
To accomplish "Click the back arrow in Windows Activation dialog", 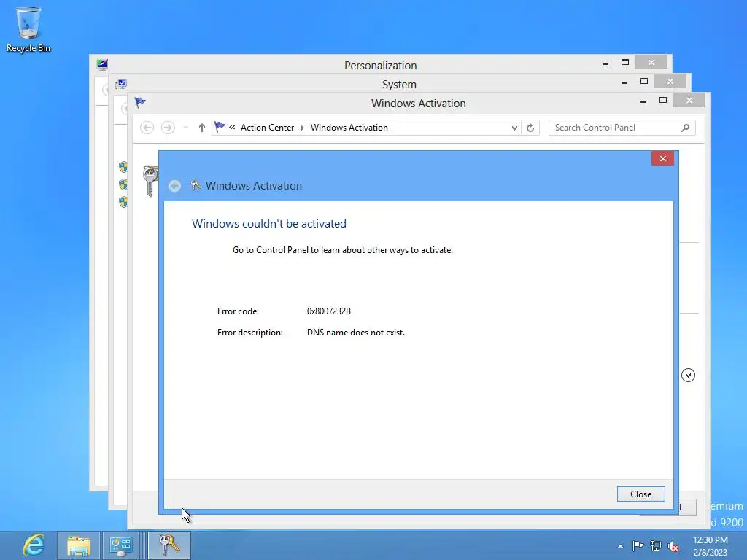I will [x=175, y=186].
